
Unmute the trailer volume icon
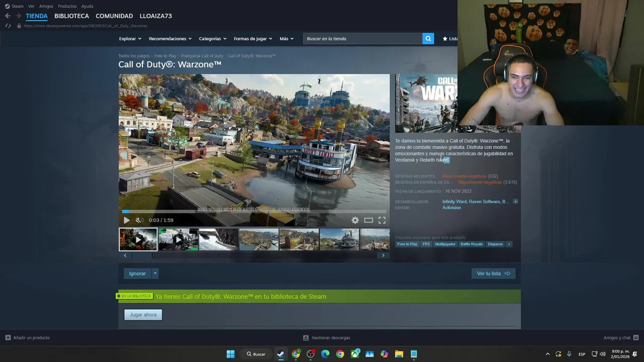pyautogui.click(x=138, y=220)
